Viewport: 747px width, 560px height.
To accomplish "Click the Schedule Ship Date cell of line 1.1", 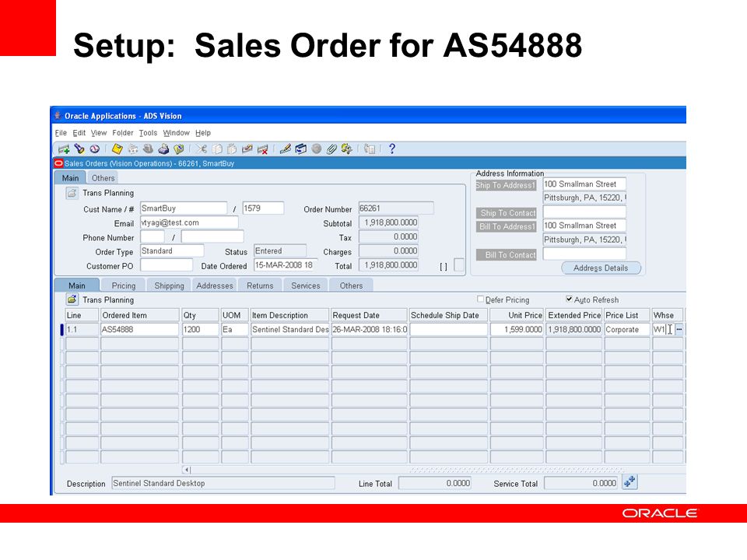I will [x=449, y=330].
